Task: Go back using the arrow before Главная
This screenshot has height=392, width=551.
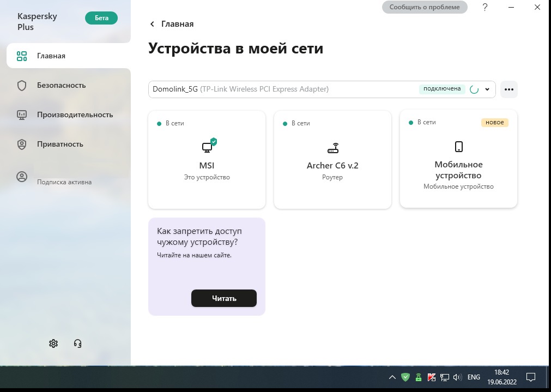Action: [x=152, y=24]
